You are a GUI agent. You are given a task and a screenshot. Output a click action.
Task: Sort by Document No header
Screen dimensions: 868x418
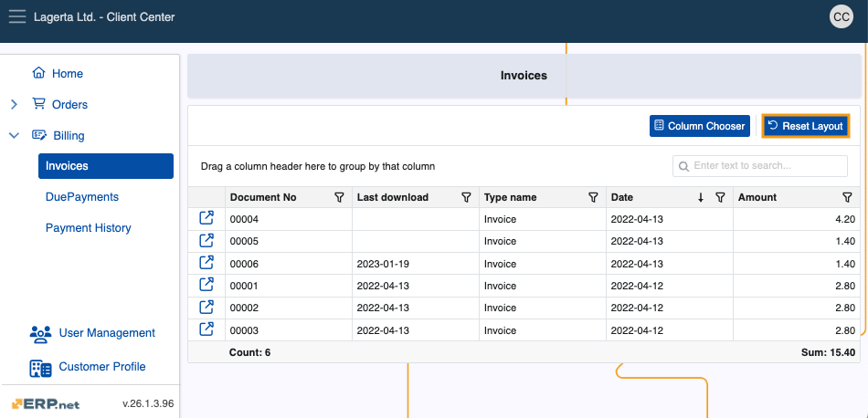pos(263,197)
